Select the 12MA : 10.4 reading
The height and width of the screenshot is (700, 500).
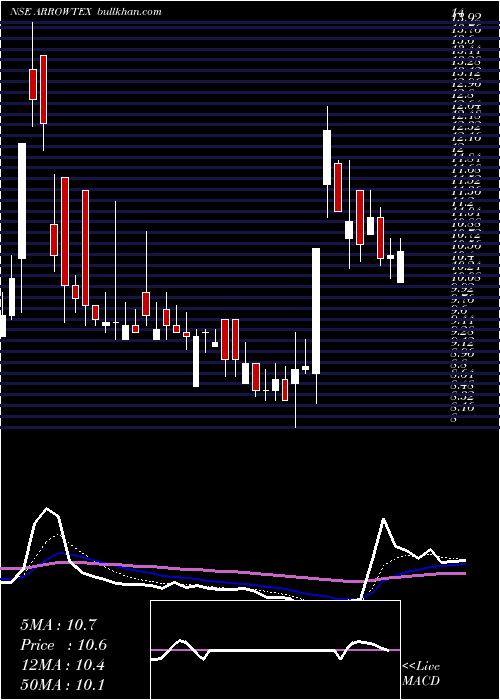pyautogui.click(x=62, y=665)
